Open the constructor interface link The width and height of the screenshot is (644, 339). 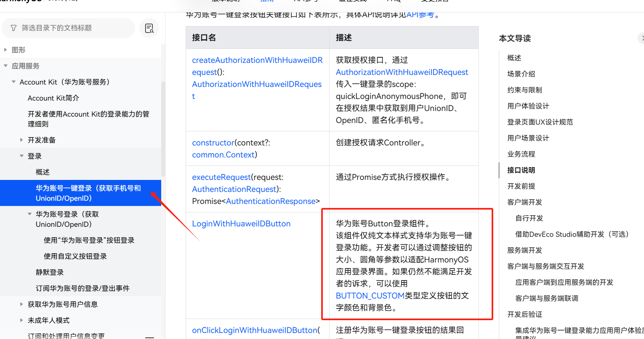[213, 143]
